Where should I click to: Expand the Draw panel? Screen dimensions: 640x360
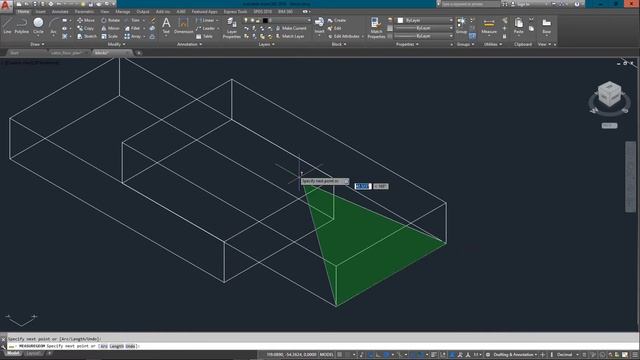click(37, 44)
